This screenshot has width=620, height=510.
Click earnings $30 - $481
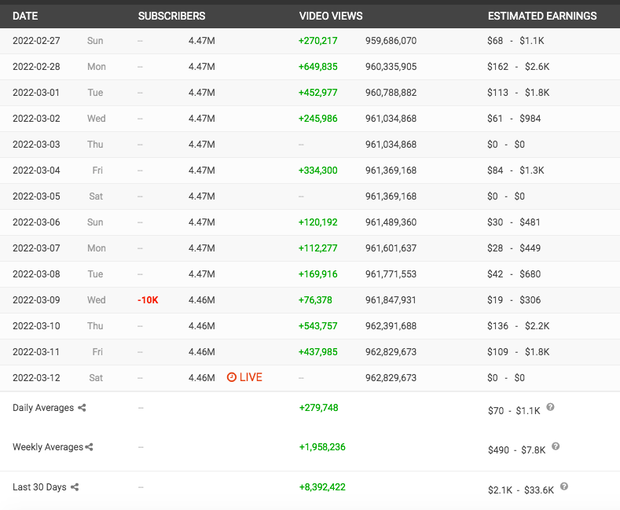coord(514,222)
